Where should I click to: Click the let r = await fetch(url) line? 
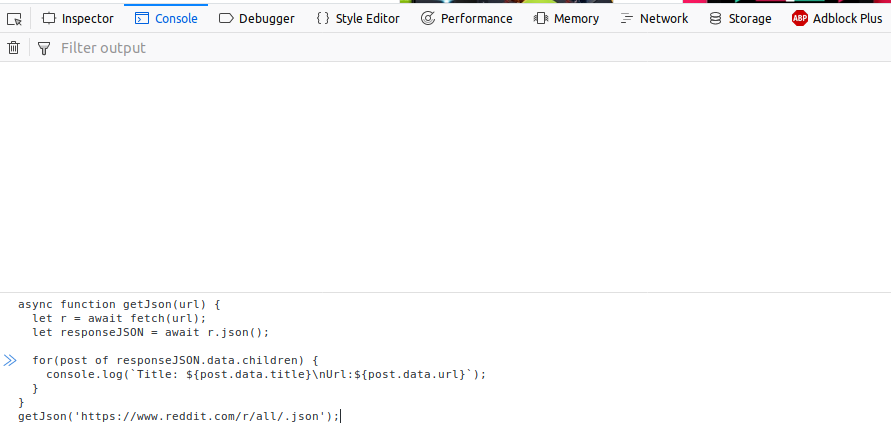click(119, 318)
